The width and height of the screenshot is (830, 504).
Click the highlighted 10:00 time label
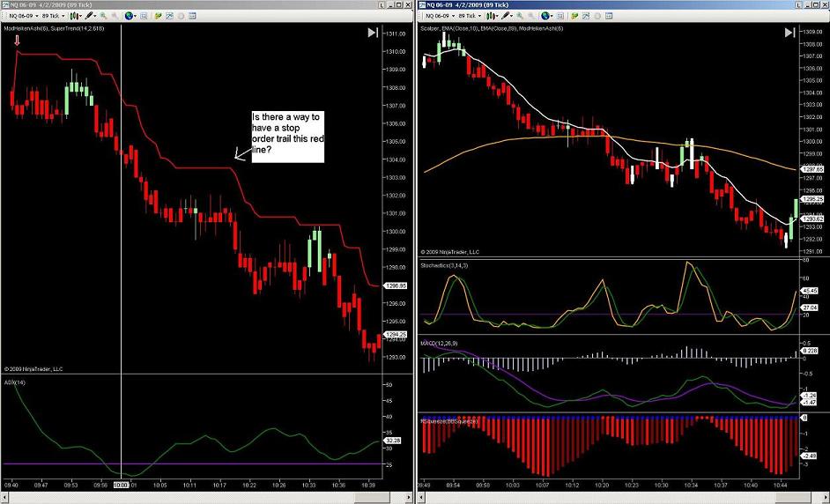tap(122, 485)
